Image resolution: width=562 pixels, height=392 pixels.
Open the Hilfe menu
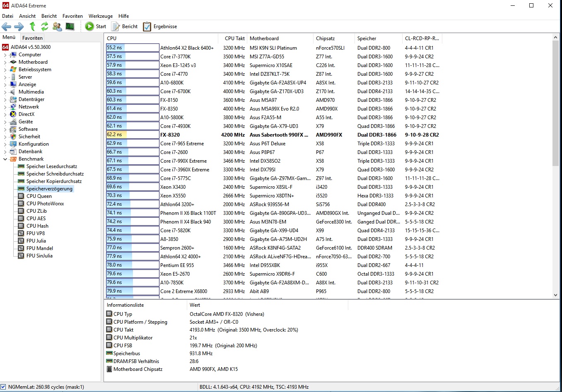click(124, 16)
